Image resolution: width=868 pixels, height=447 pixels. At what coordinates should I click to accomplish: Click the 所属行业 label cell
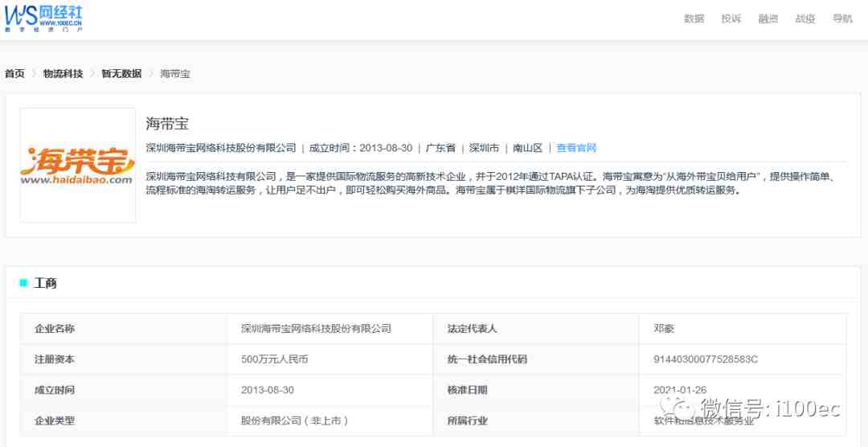point(536,420)
